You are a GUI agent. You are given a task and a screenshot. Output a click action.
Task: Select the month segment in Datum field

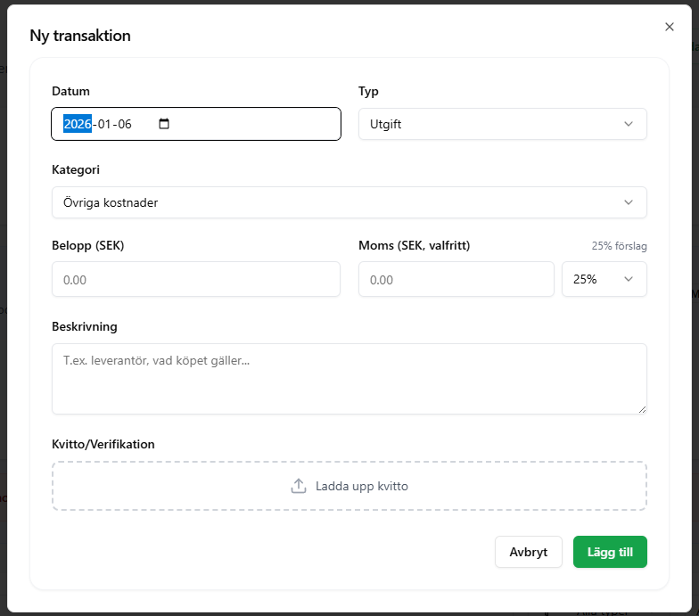click(x=104, y=124)
